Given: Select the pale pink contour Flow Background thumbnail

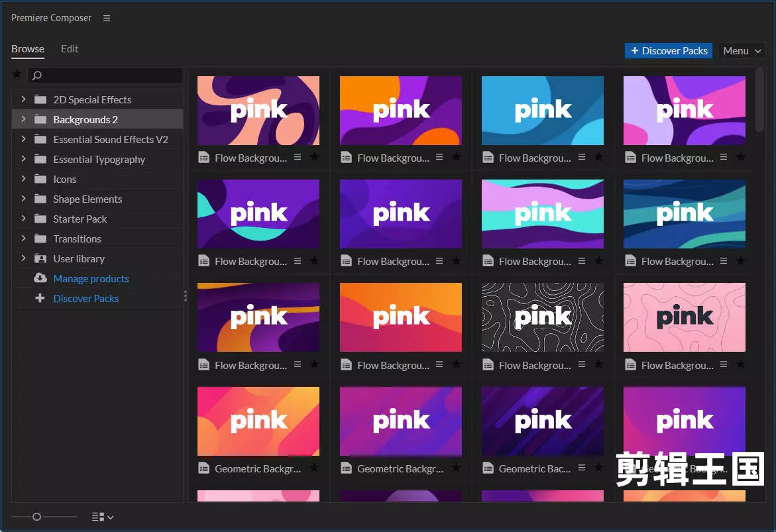Looking at the screenshot, I should (x=685, y=317).
